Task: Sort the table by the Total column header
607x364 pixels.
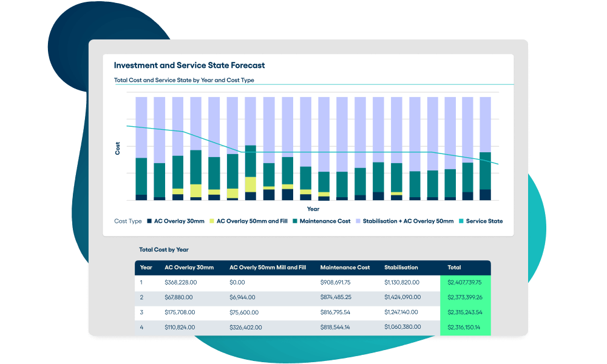Action: coord(453,268)
